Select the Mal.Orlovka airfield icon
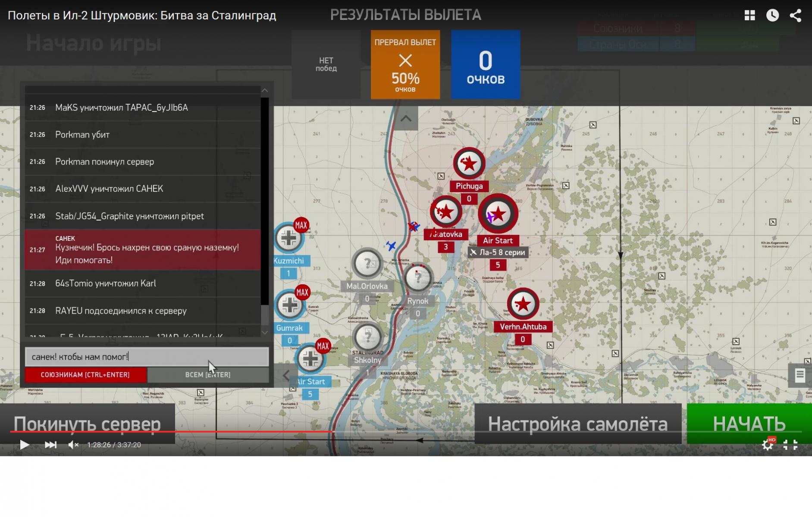The image size is (812, 517). (367, 263)
